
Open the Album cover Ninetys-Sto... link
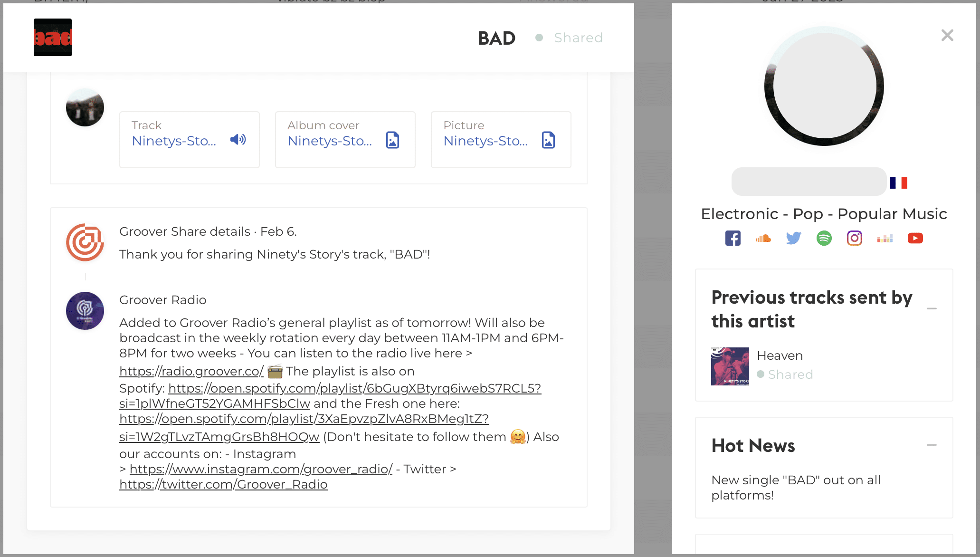click(330, 141)
